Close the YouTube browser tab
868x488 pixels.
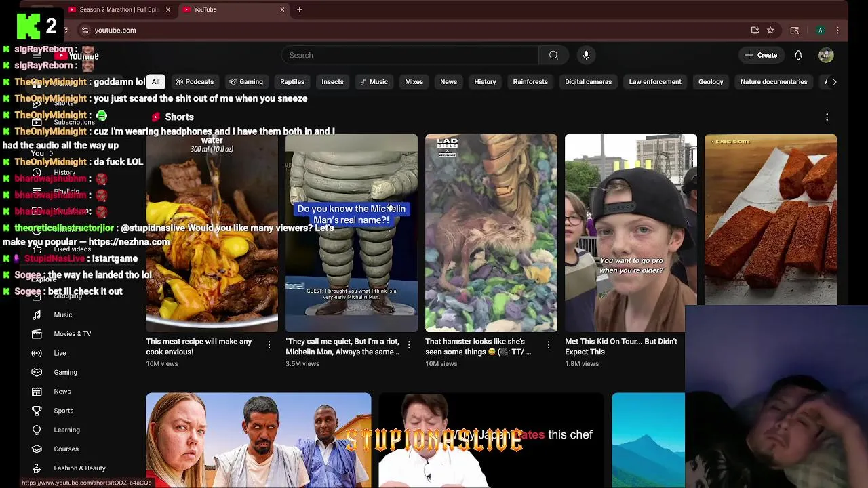[x=282, y=9]
